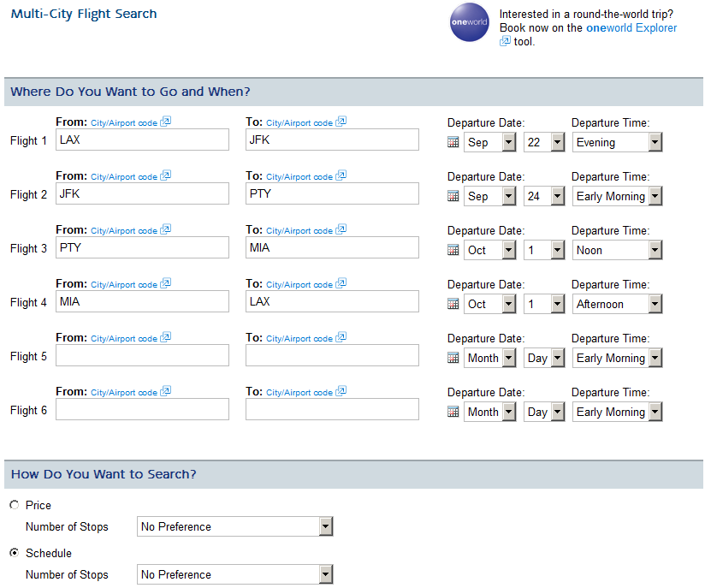Click Flight 6 To airport input field
Viewport: 705px width, 588px height.
[x=332, y=410]
